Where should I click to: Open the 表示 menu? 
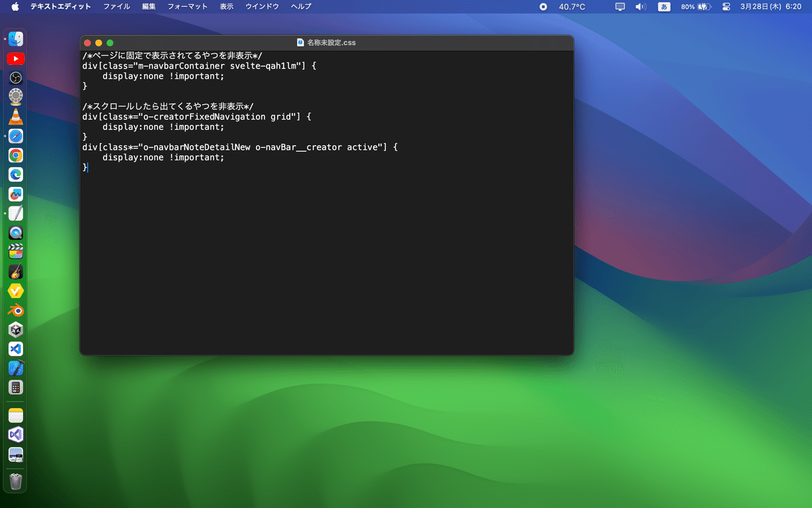[227, 6]
